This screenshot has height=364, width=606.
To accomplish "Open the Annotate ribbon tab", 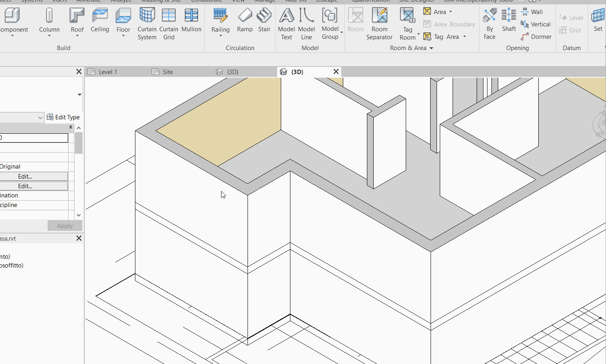I will pos(89,1).
